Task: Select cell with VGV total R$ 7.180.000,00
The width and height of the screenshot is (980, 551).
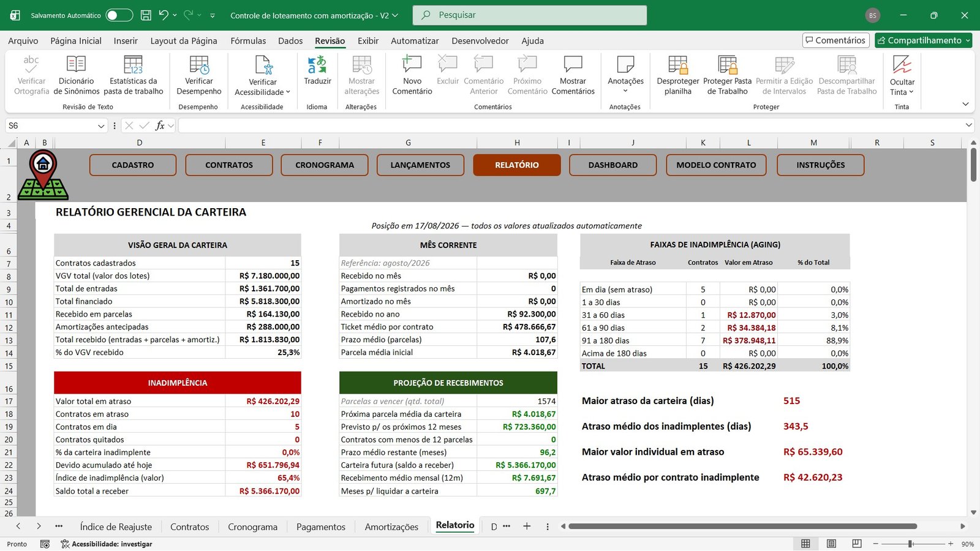Action: [263, 275]
